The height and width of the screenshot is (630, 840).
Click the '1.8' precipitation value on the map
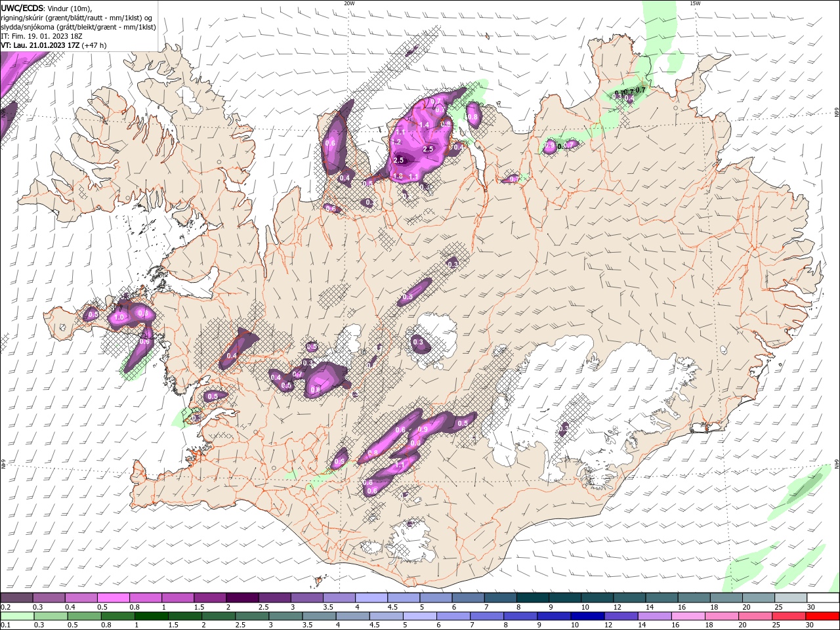tap(397, 176)
